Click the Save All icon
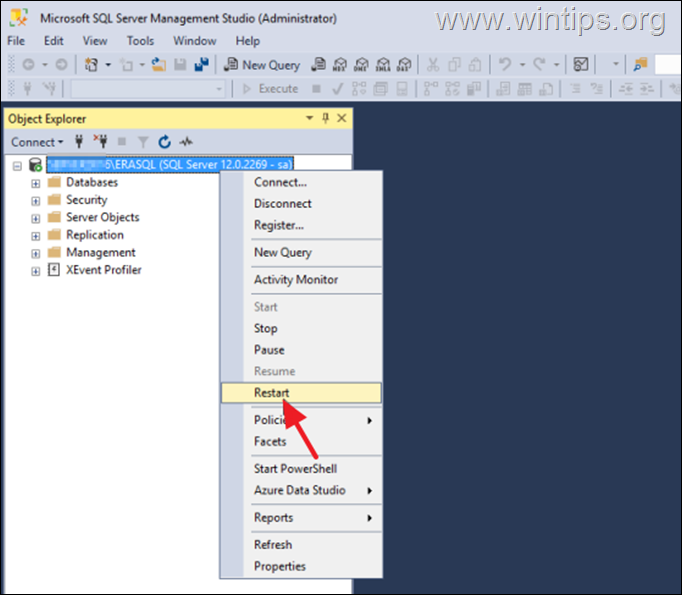This screenshot has height=595, width=682. [x=201, y=65]
